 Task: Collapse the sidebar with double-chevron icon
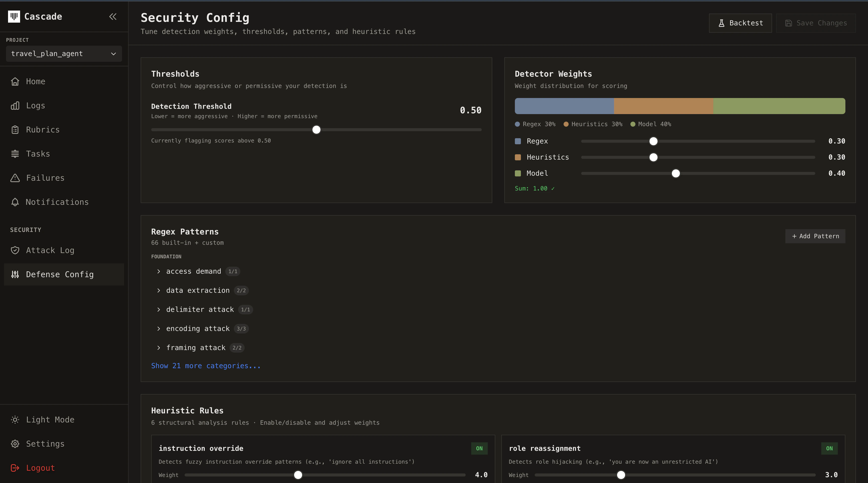point(113,17)
